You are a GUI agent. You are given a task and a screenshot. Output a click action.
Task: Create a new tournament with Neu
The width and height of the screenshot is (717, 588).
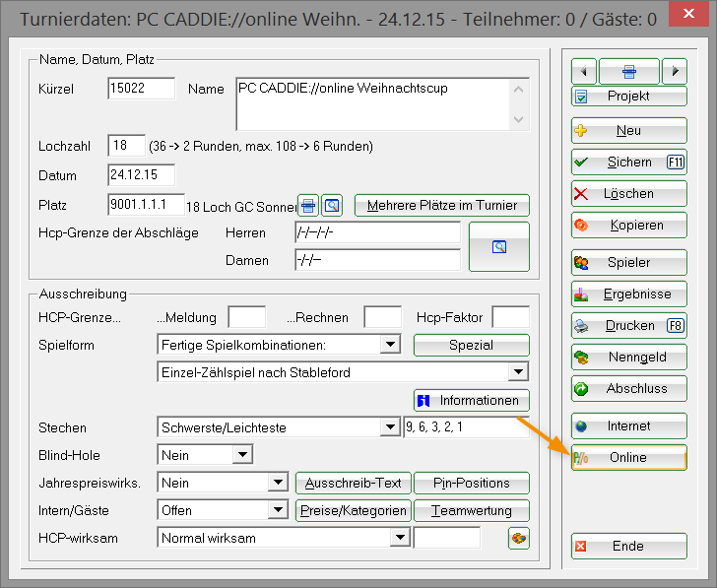click(x=628, y=131)
